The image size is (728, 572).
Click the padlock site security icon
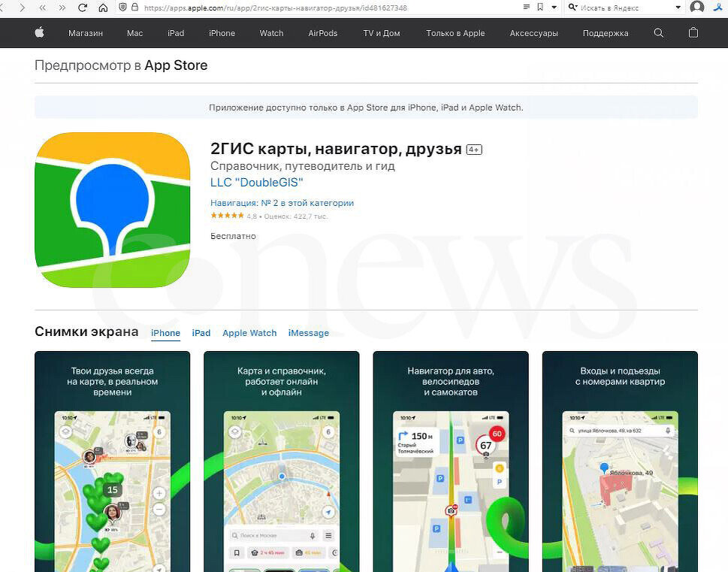tap(134, 7)
